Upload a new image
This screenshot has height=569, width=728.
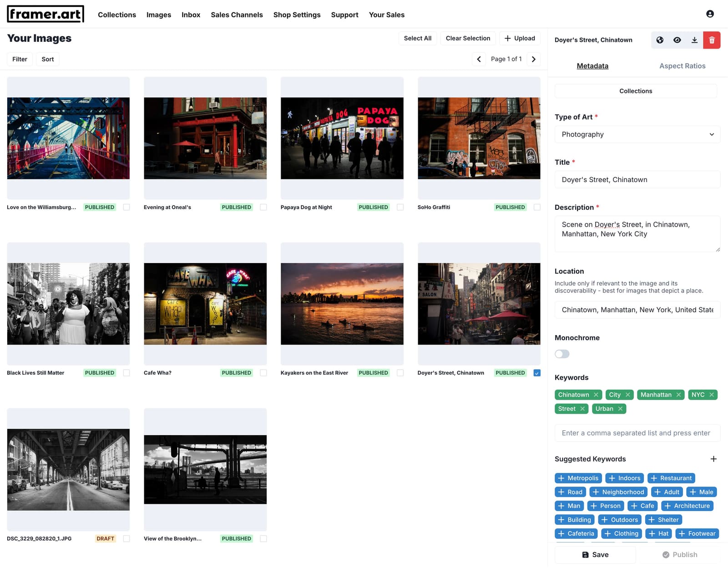520,38
